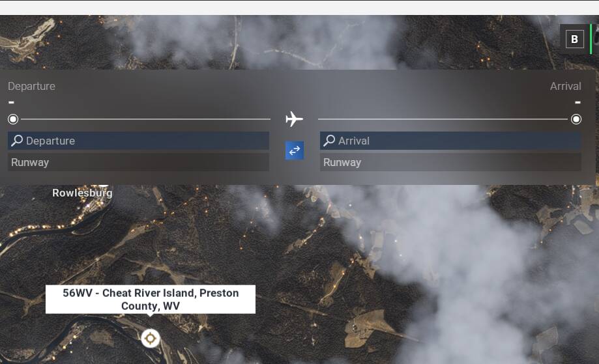Viewport: 599px width, 364px height.
Task: Click the Arrival heading text
Action: [565, 86]
